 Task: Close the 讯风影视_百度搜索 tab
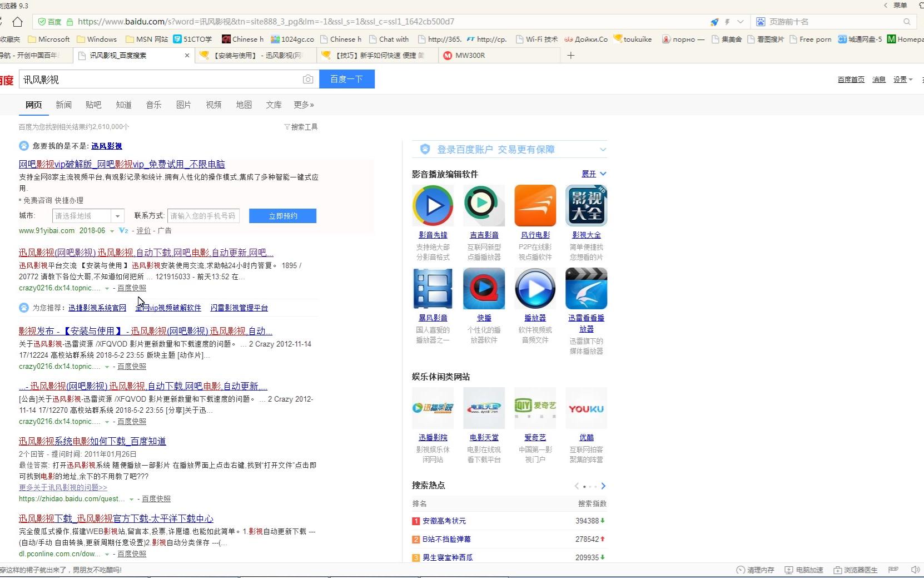[x=187, y=55]
